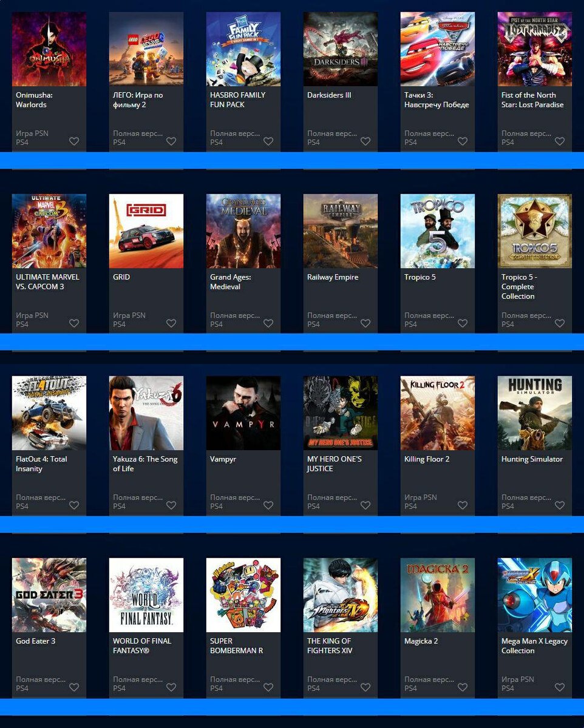Open 'God Eater 3' title link
584x728 pixels.
[x=35, y=641]
